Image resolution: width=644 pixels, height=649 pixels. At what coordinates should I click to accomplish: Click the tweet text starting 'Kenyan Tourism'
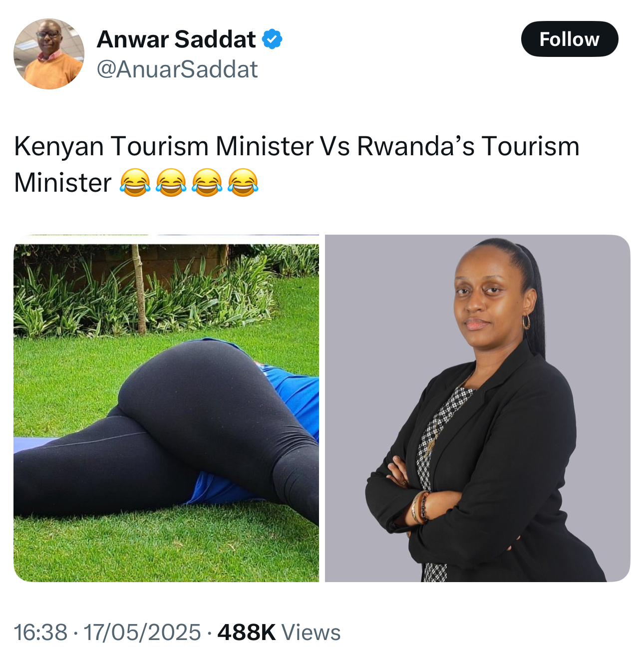[x=297, y=164]
